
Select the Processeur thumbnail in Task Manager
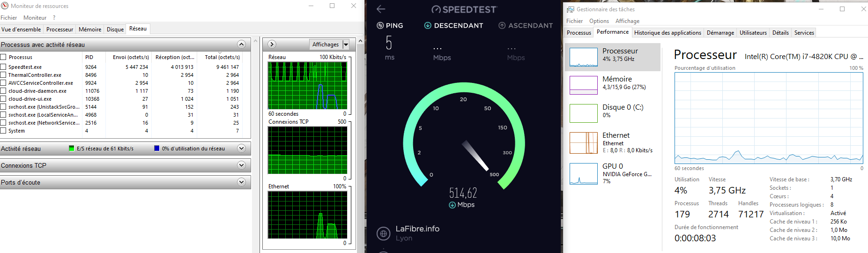pyautogui.click(x=584, y=57)
